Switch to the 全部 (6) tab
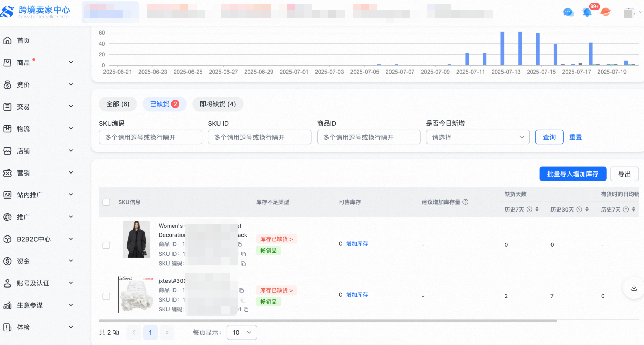The height and width of the screenshot is (345, 644). [x=118, y=104]
